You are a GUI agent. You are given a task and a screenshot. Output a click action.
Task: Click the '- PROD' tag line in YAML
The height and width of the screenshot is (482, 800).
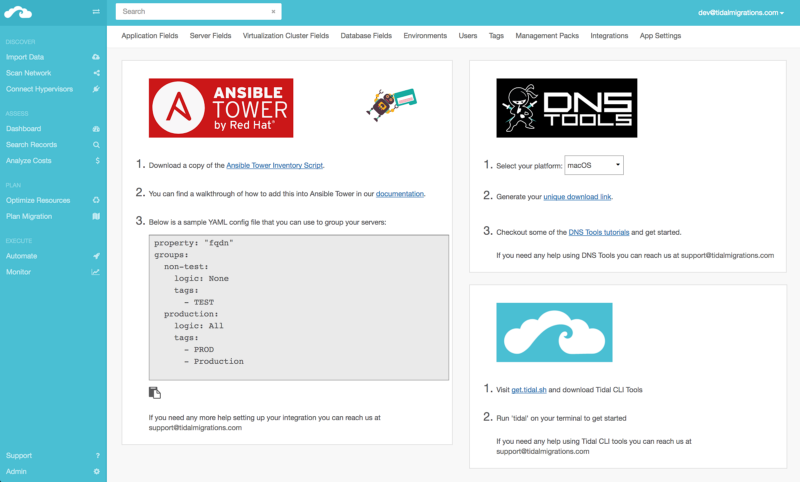[x=199, y=349]
